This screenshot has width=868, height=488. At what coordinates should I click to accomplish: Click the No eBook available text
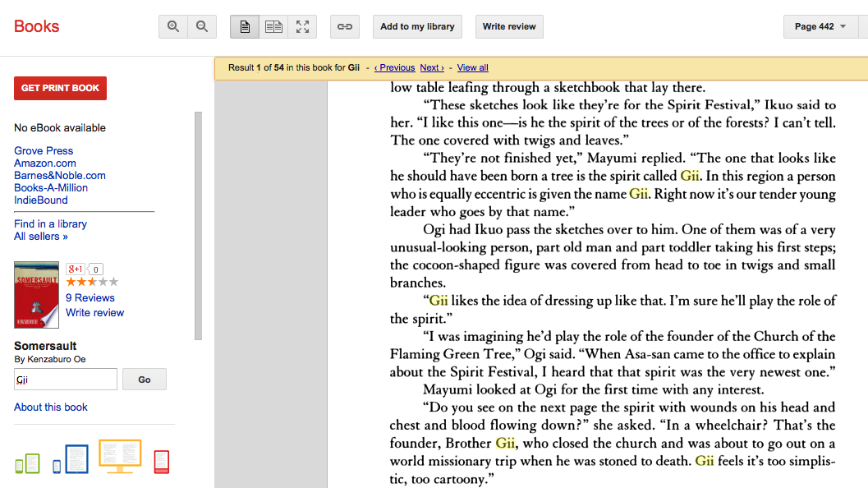point(60,127)
